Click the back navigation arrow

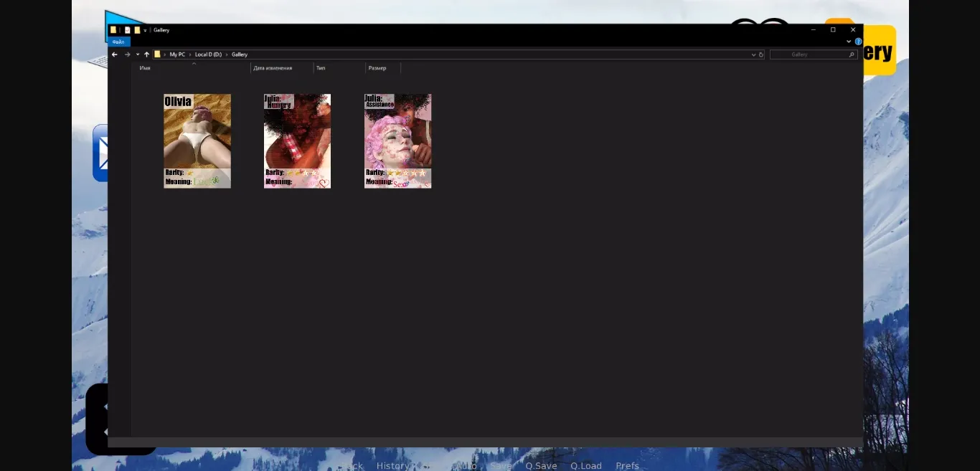pos(115,54)
